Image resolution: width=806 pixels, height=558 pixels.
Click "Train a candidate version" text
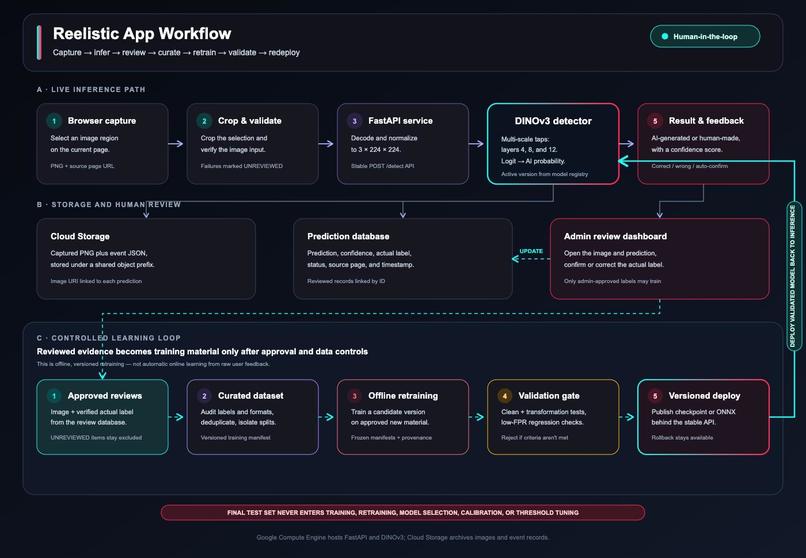388,412
